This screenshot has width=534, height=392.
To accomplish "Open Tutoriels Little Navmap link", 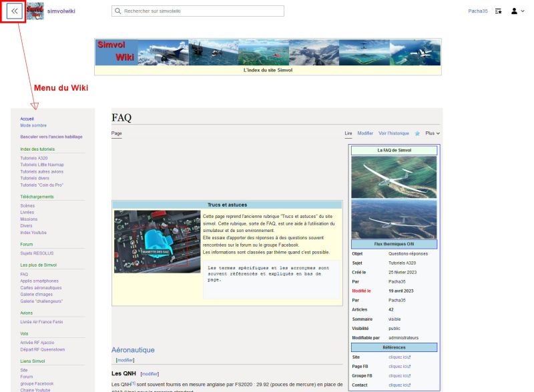I will coord(42,165).
